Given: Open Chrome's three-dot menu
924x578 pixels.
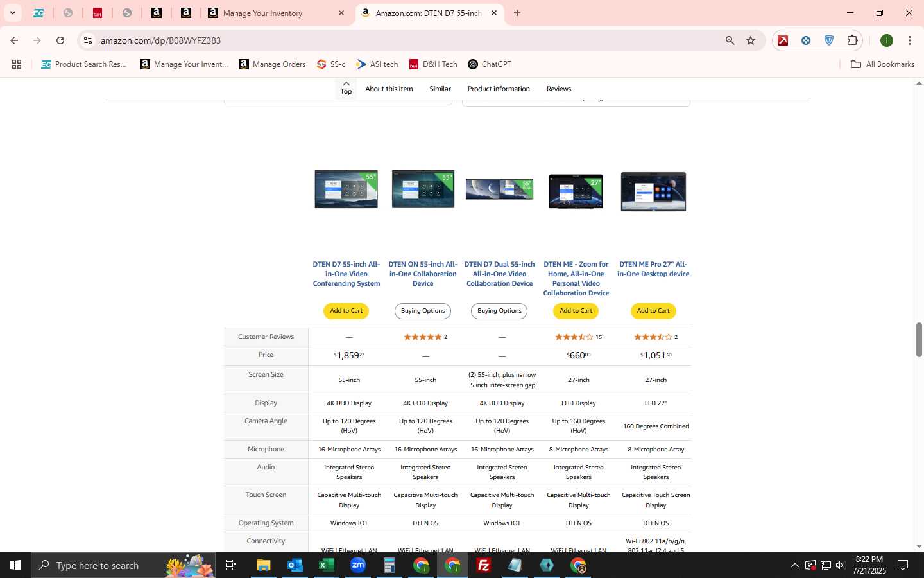Looking at the screenshot, I should click(910, 40).
